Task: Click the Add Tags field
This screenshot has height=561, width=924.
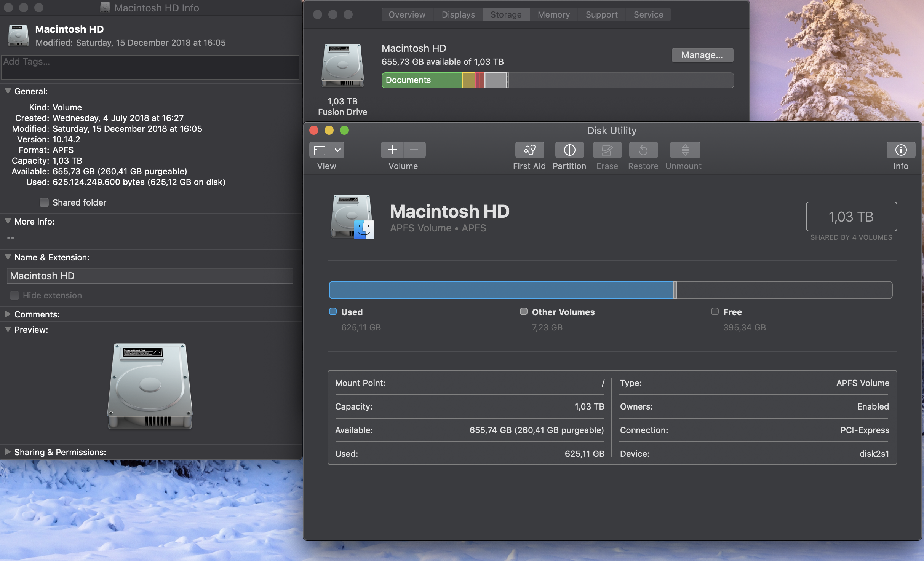Action: (150, 67)
